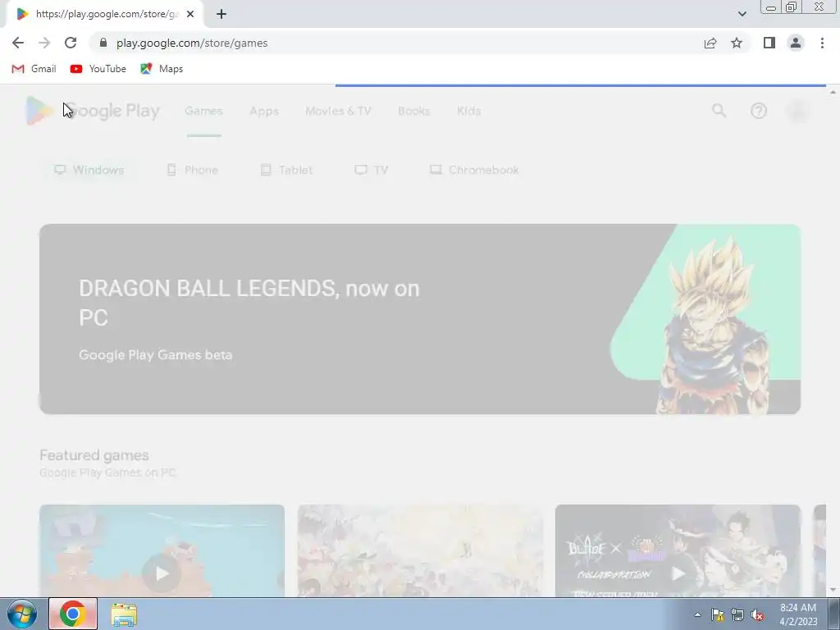Image resolution: width=840 pixels, height=630 pixels.
Task: Open Chrome three-dot menu
Action: (822, 43)
